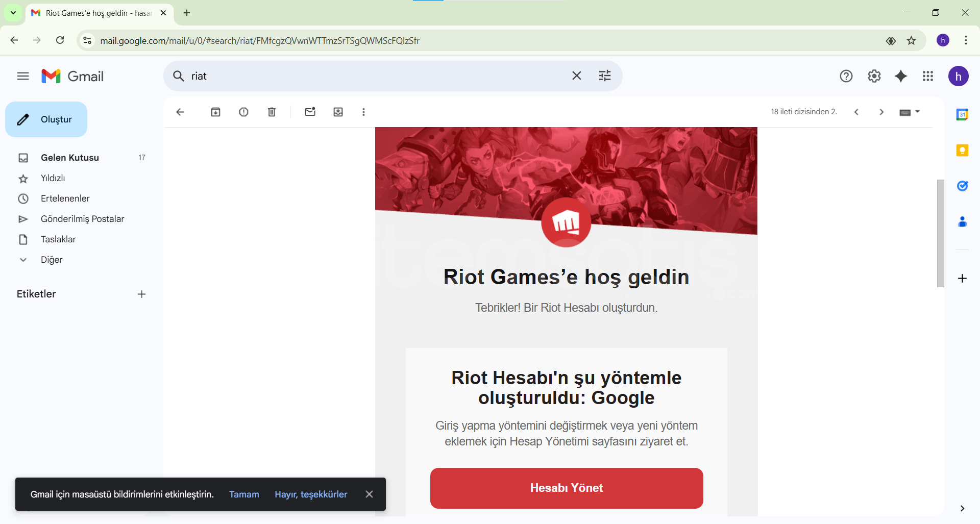This screenshot has width=980, height=524.
Task: Open Google Keep side panel icon
Action: [x=962, y=150]
